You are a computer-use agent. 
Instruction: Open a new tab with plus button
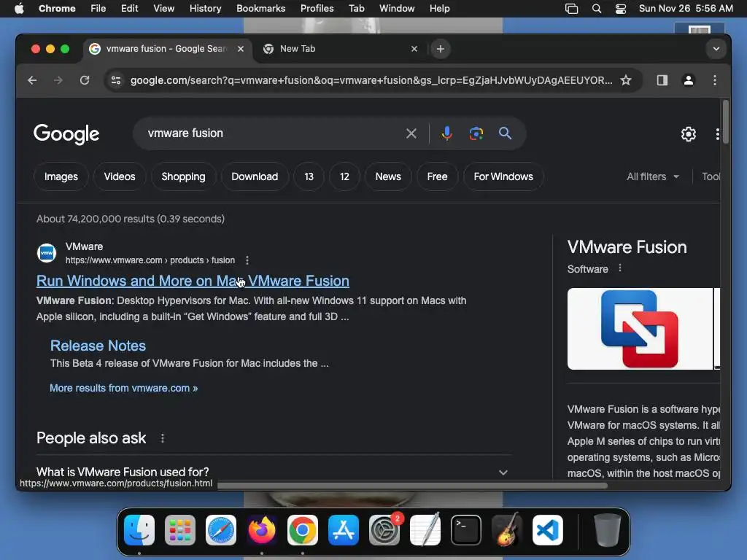coord(441,49)
